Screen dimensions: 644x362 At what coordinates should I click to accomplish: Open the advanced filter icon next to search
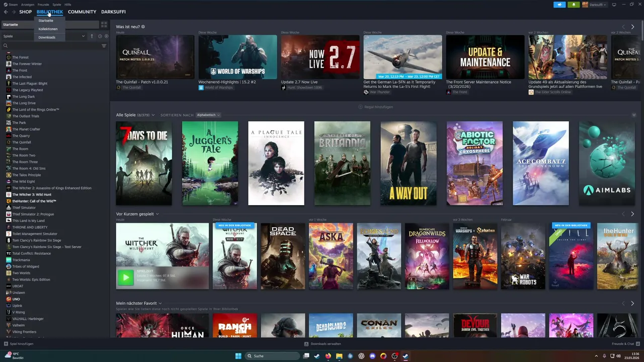104,46
